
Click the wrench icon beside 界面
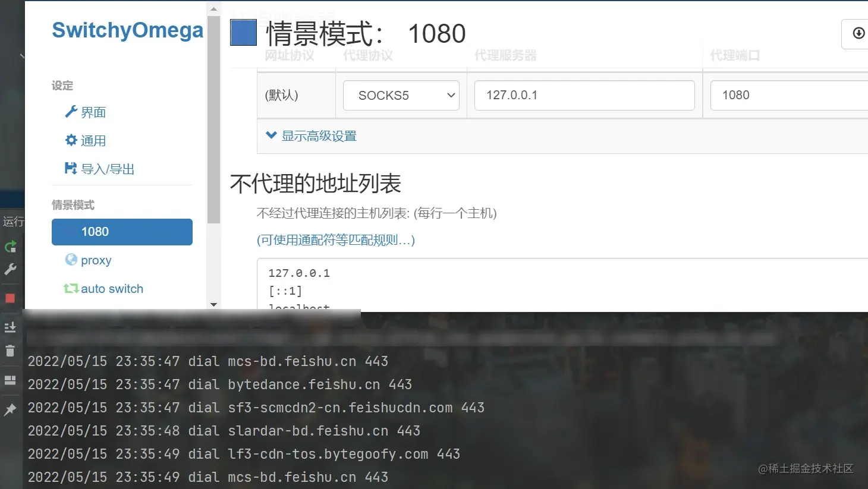[x=71, y=112]
